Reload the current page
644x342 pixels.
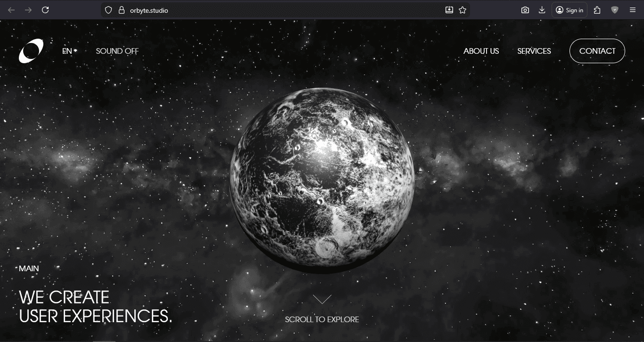(45, 10)
